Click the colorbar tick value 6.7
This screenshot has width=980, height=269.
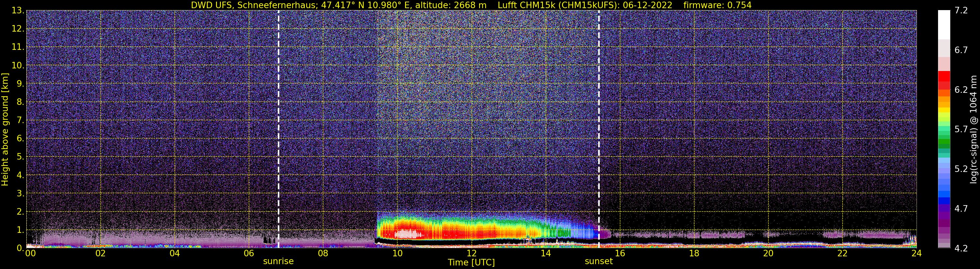tap(961, 50)
